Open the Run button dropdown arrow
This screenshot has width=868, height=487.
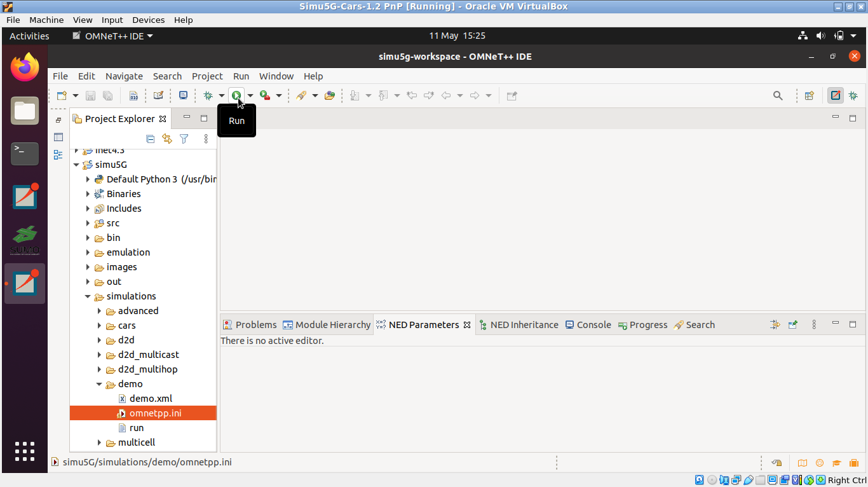pos(250,95)
